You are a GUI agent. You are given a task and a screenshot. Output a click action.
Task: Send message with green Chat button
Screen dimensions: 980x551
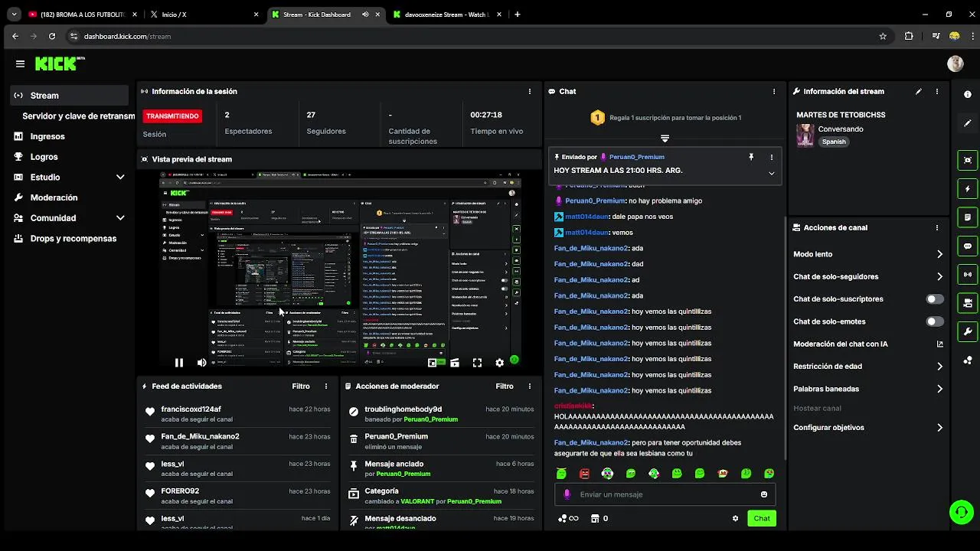762,518
